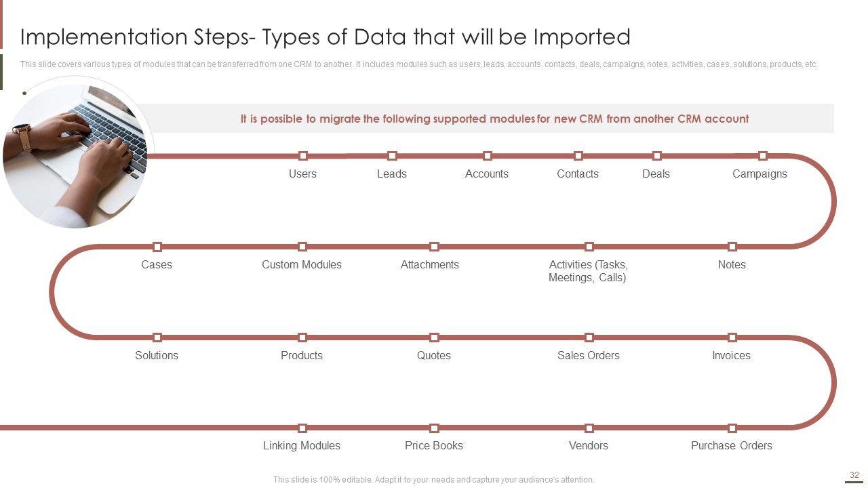
Task: Click the laptop typing photo
Action: (78, 152)
